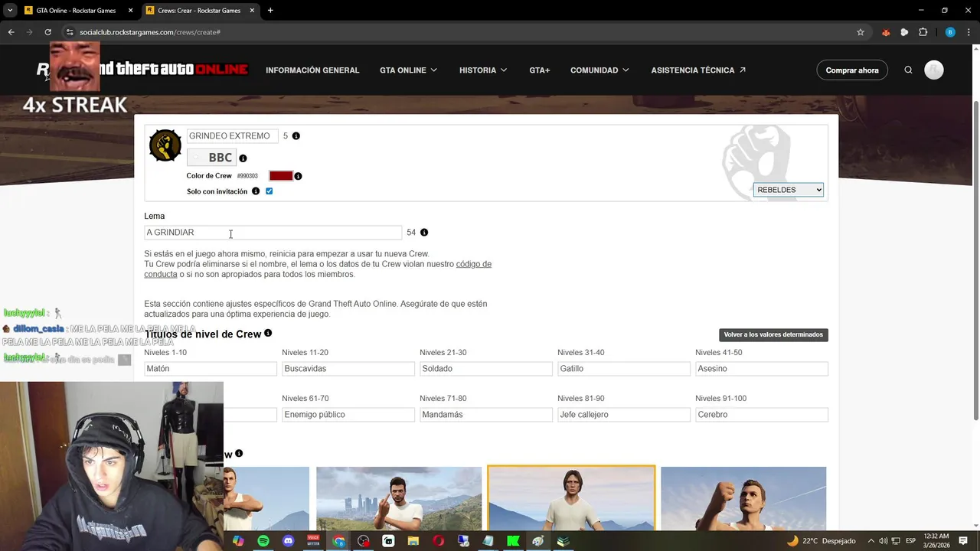Click Volver a los valores determinados
The height and width of the screenshot is (551, 980).
tap(773, 334)
